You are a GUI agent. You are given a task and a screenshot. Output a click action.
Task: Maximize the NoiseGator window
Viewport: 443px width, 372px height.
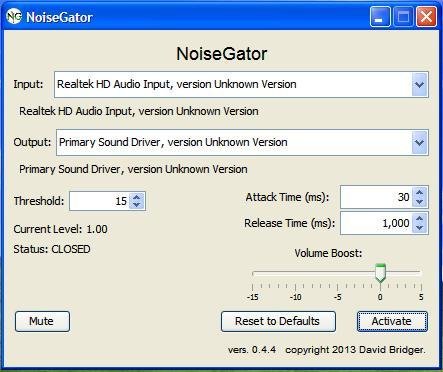(403, 16)
